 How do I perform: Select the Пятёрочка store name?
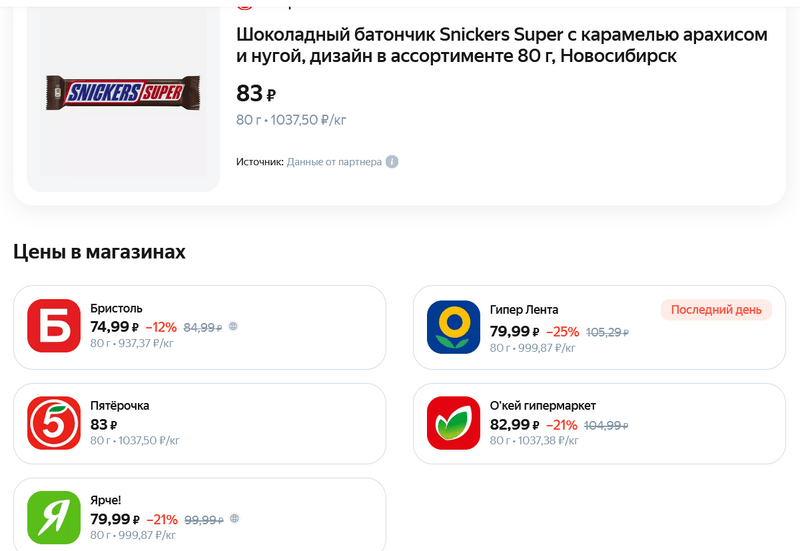tap(120, 405)
